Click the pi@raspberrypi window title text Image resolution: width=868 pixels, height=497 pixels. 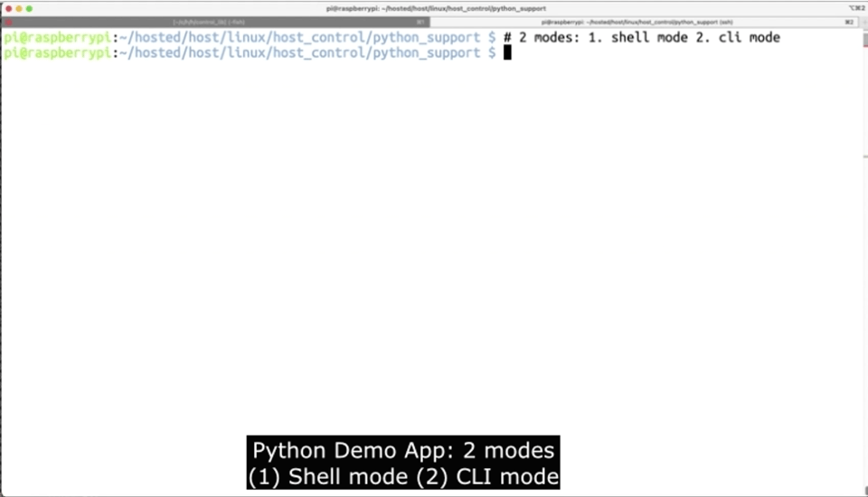436,8
